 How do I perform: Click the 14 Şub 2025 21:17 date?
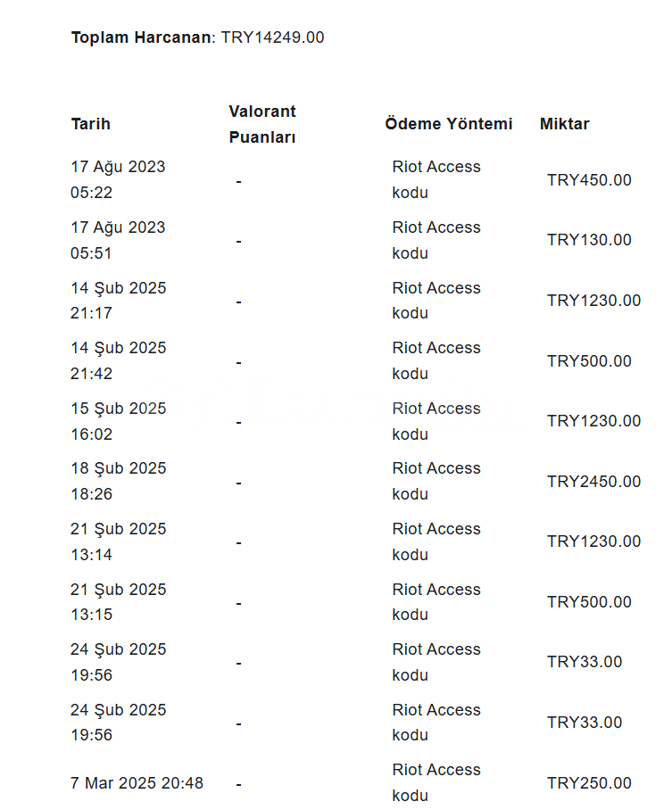click(119, 301)
